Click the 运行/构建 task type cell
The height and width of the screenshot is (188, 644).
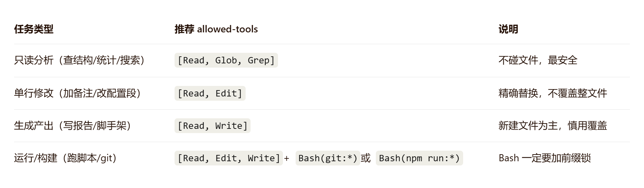[65, 158]
